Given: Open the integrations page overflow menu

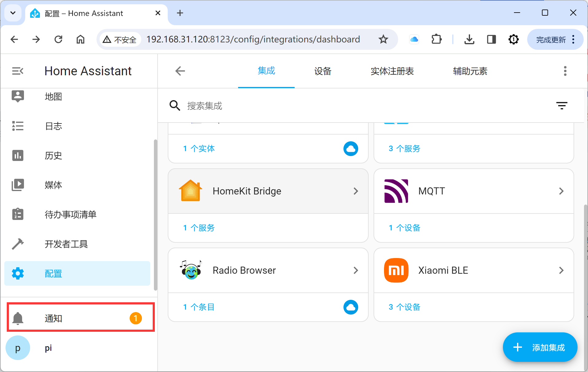Looking at the screenshot, I should (565, 71).
